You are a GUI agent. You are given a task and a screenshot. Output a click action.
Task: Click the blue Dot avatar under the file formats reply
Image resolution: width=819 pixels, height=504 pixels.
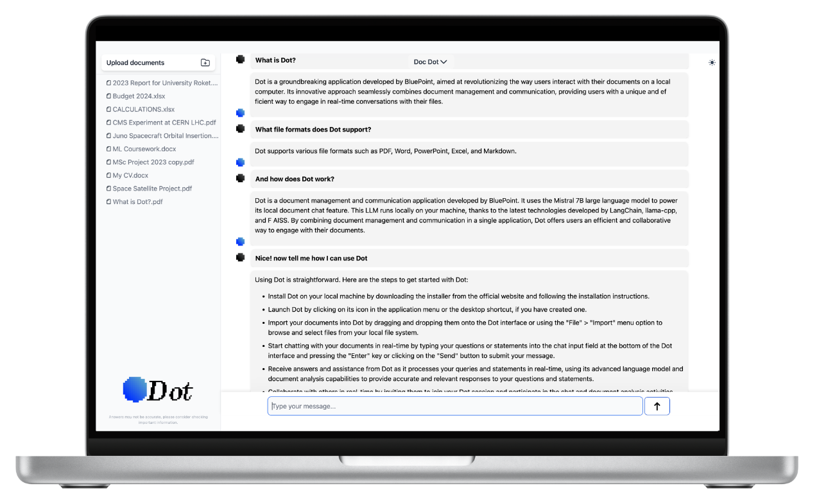tap(240, 162)
